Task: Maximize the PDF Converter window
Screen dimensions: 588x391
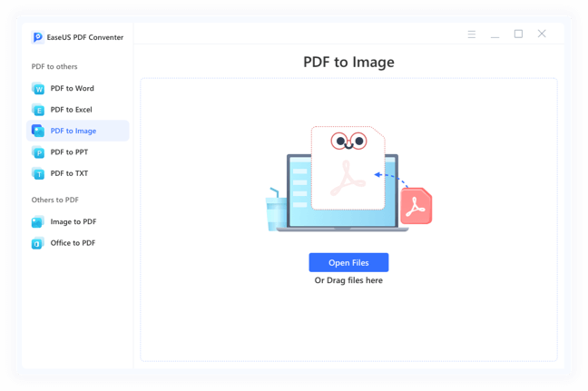Action: coord(518,34)
